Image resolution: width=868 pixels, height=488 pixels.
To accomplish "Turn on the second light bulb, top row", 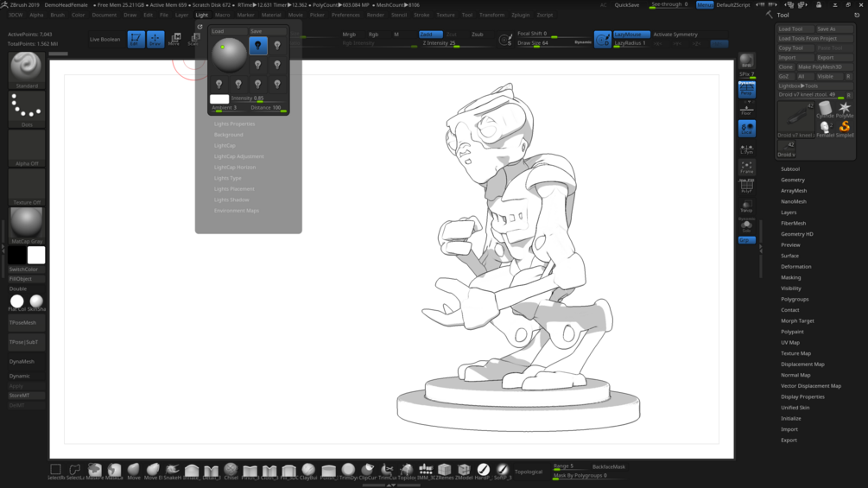I will (x=277, y=46).
